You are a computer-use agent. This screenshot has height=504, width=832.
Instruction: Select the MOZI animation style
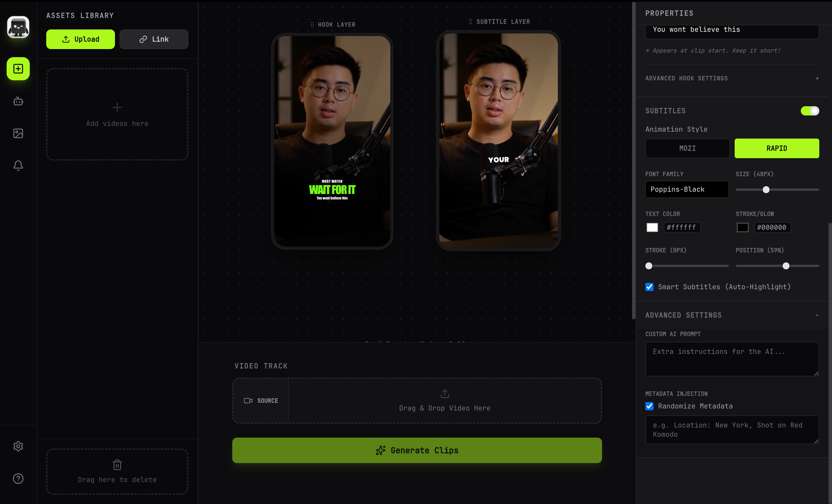(687, 148)
